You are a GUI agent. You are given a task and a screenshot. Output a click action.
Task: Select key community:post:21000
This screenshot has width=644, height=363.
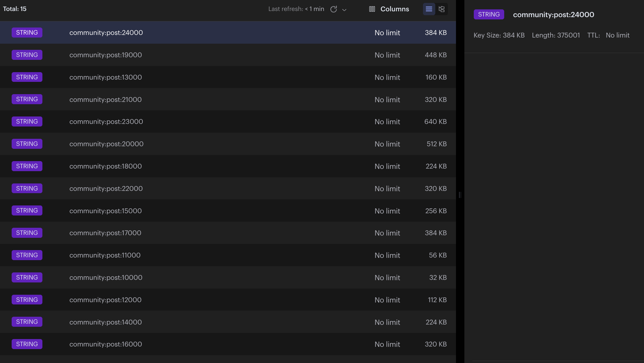coord(105,100)
